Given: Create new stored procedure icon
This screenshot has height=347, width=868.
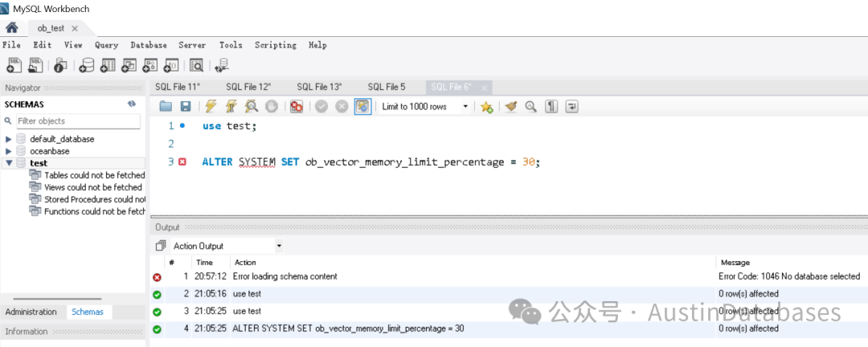Looking at the screenshot, I should [x=149, y=66].
